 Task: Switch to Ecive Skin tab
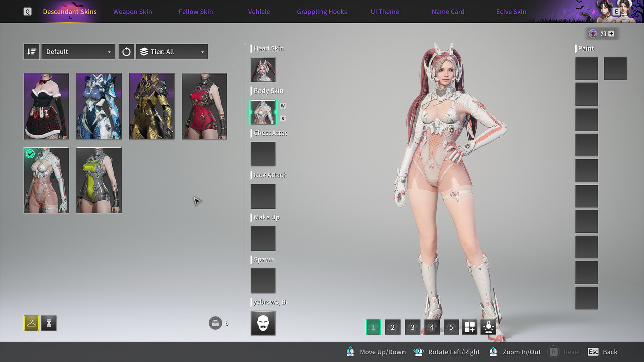click(511, 11)
